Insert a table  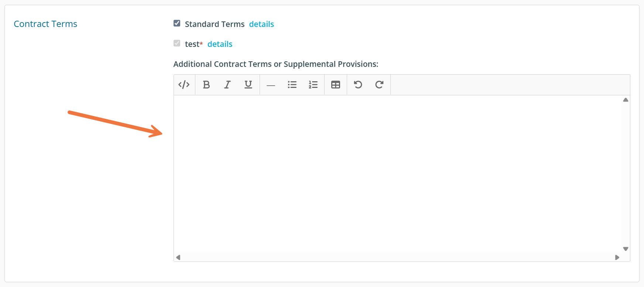coord(336,85)
